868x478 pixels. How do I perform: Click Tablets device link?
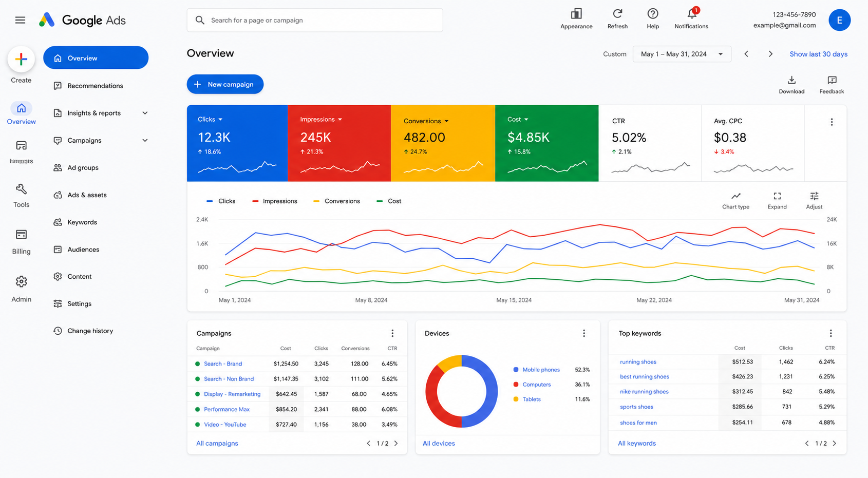pyautogui.click(x=532, y=399)
